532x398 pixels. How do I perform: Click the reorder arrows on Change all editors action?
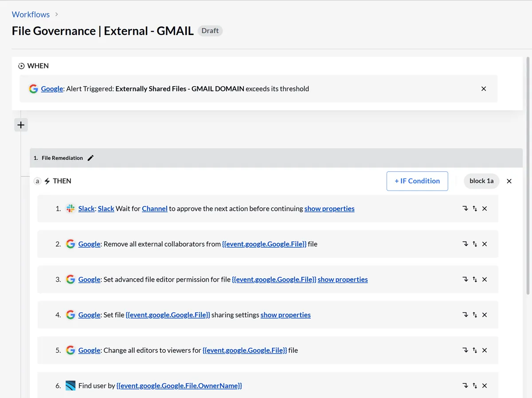(475, 351)
